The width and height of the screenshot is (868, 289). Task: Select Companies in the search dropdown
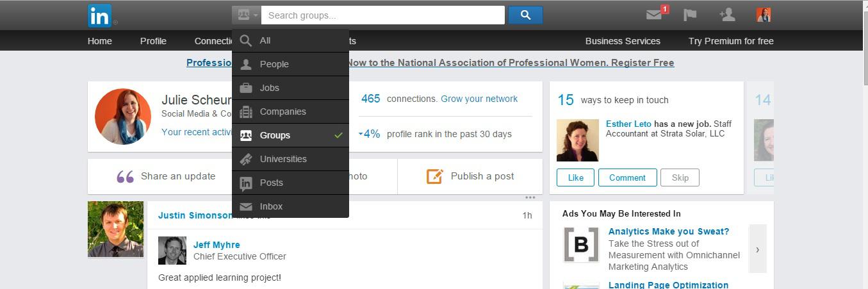pos(291,111)
